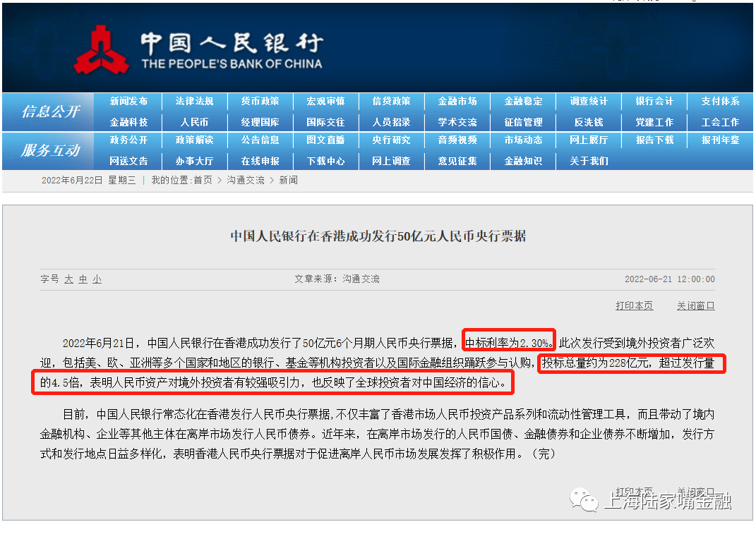Open 办事大厅 menu item
Screen dimensions: 756x534
[194, 161]
